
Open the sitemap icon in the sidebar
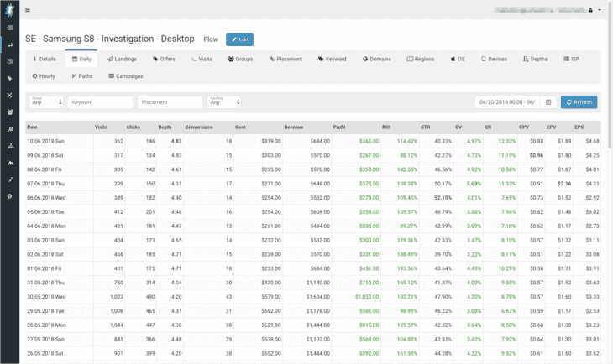pos(10,146)
